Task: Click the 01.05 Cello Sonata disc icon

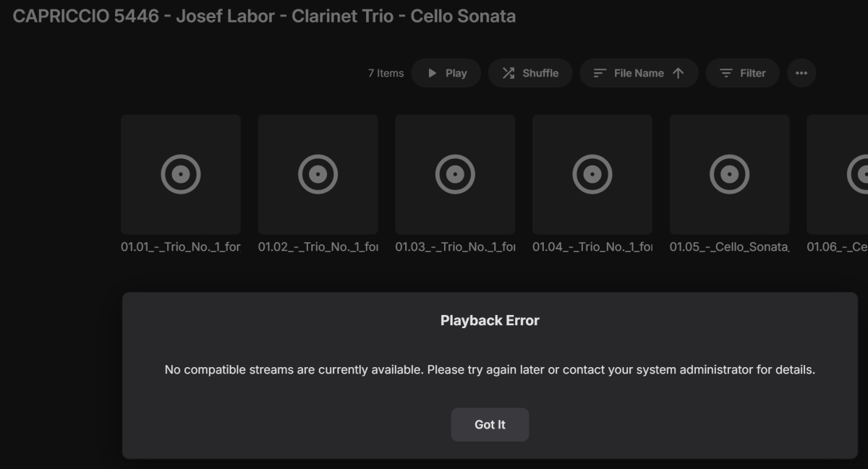Action: pyautogui.click(x=729, y=174)
